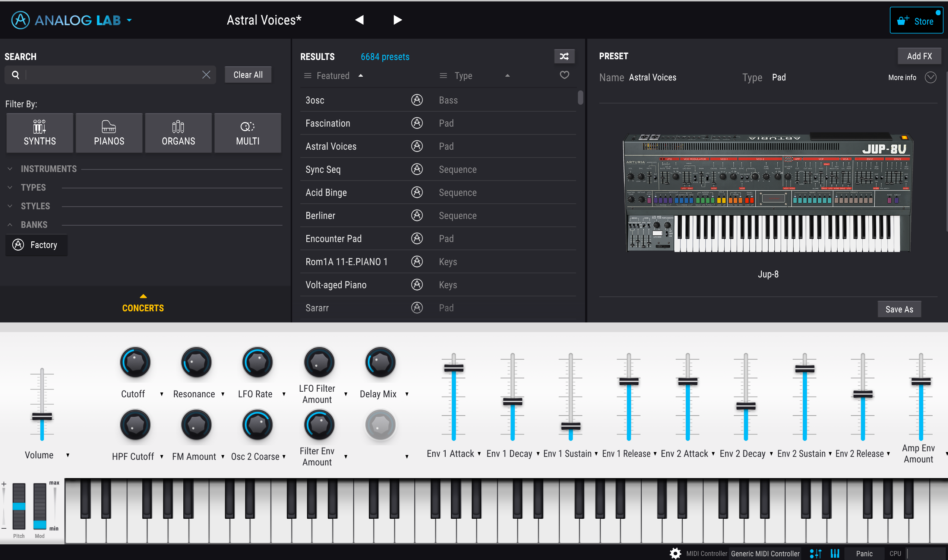Screen dimensions: 948x560
Task: Open the CONCERTS panel
Action: tap(143, 304)
